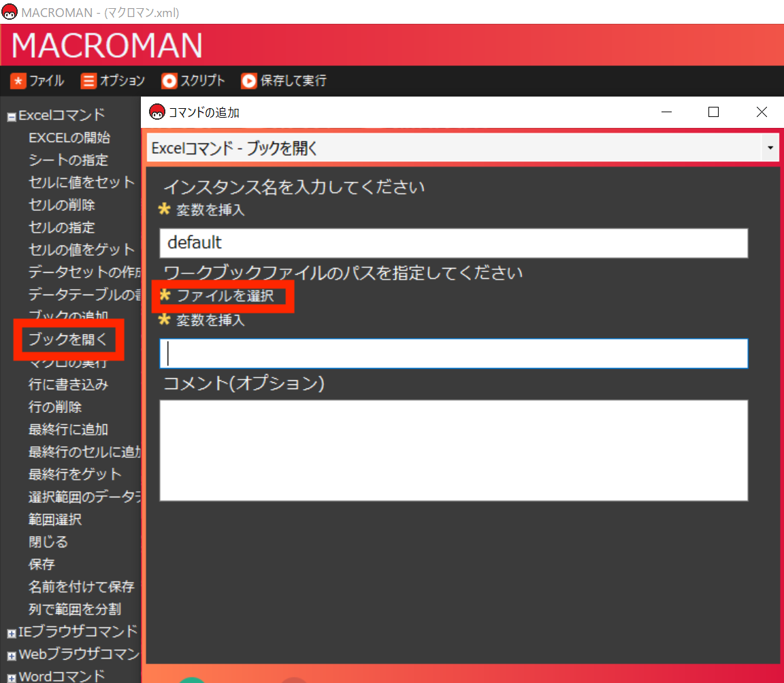
Task: Select セルの値をゲット command
Action: [82, 249]
